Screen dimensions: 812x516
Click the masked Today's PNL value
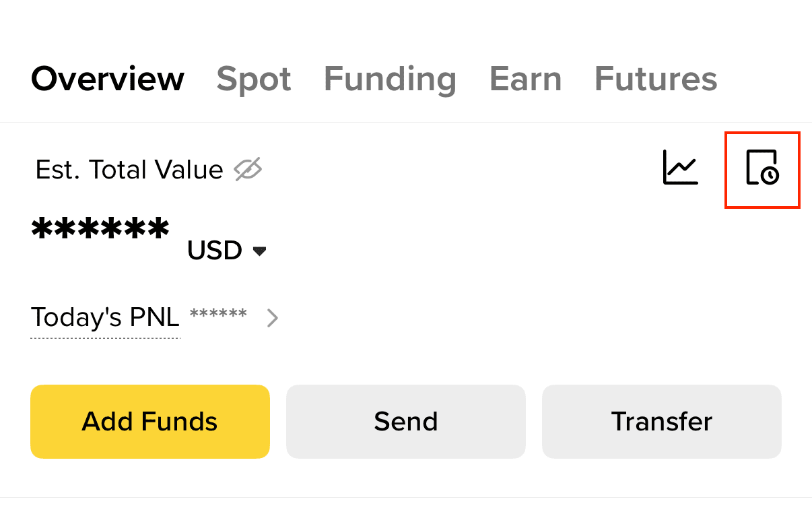[218, 315]
